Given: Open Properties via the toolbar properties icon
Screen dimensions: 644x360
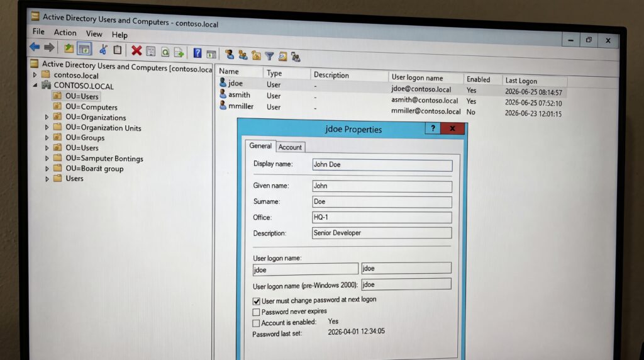Looking at the screenshot, I should point(151,52).
